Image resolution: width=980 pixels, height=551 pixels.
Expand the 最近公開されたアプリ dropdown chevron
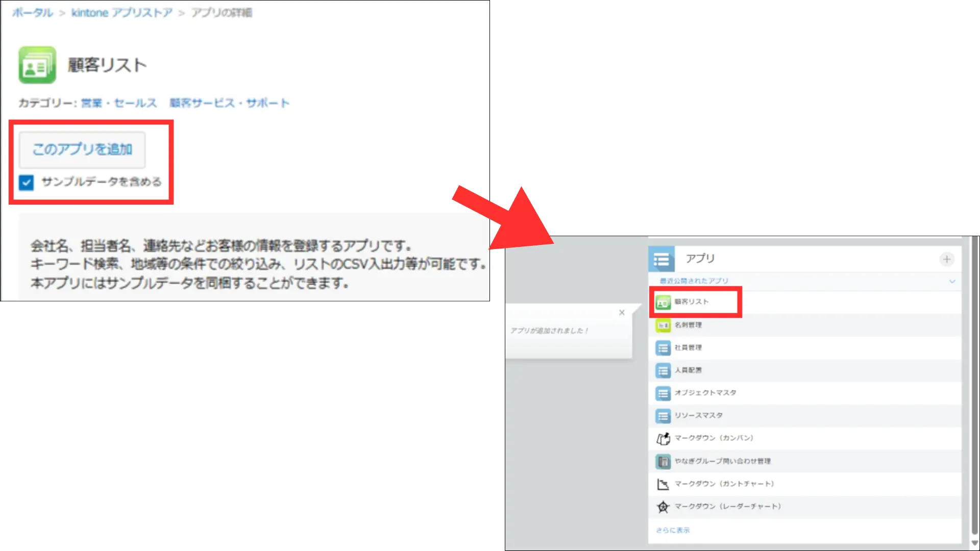(x=952, y=281)
